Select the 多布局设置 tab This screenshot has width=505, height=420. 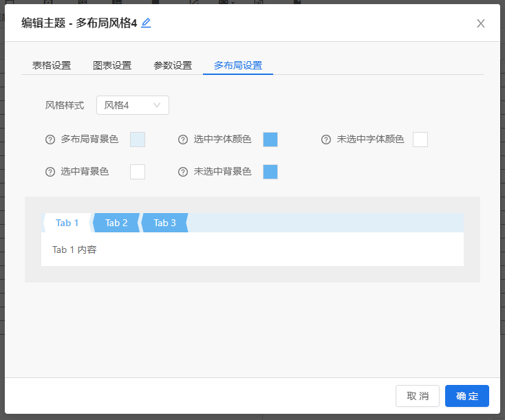tap(238, 65)
